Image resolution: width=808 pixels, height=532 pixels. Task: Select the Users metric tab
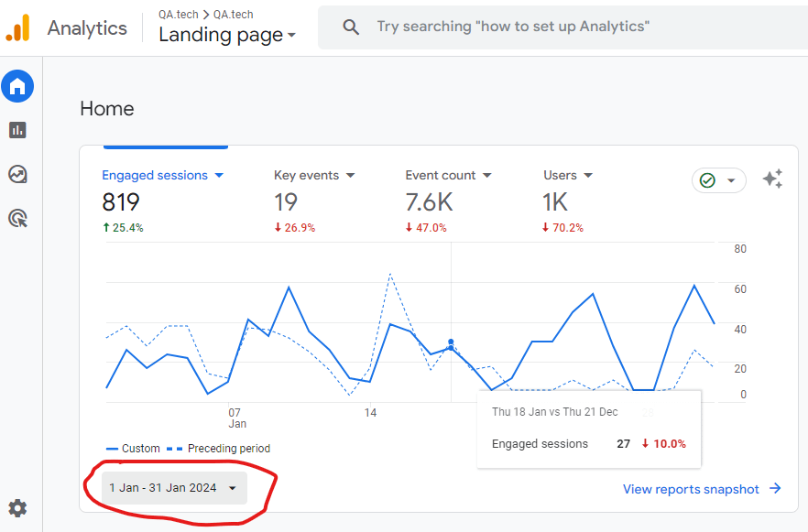pyautogui.click(x=568, y=175)
